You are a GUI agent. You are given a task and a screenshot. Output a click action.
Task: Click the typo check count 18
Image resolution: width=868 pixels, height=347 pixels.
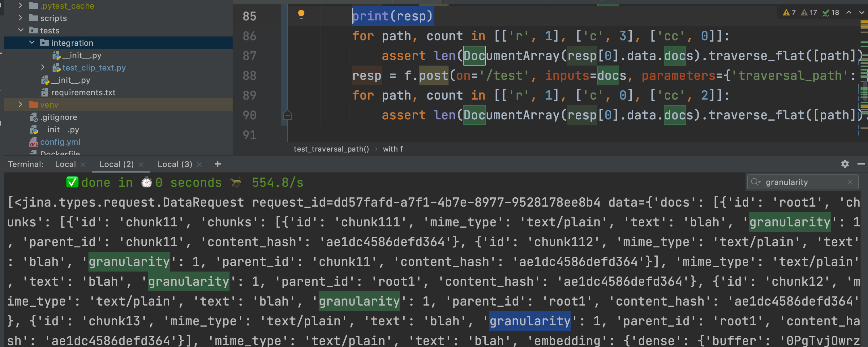[831, 12]
